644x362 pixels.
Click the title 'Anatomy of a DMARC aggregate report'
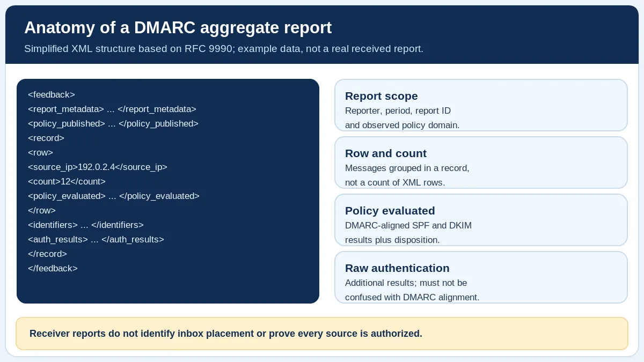[x=178, y=27]
